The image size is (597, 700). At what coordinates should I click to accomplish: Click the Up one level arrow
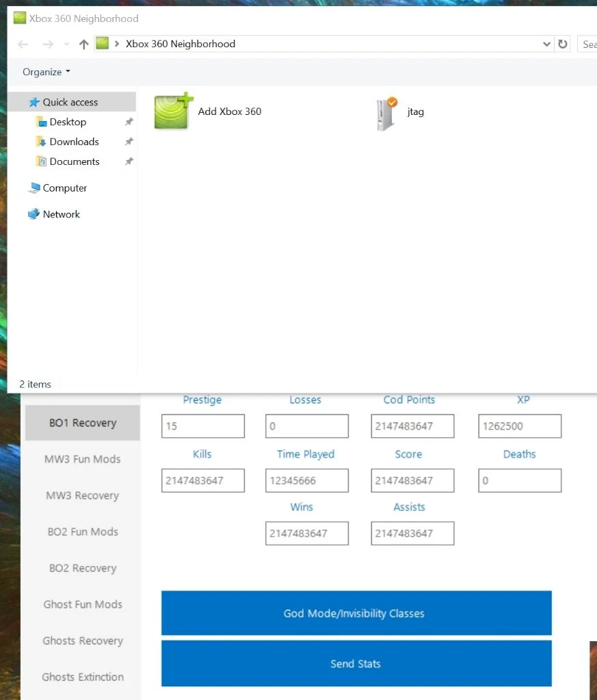(83, 44)
